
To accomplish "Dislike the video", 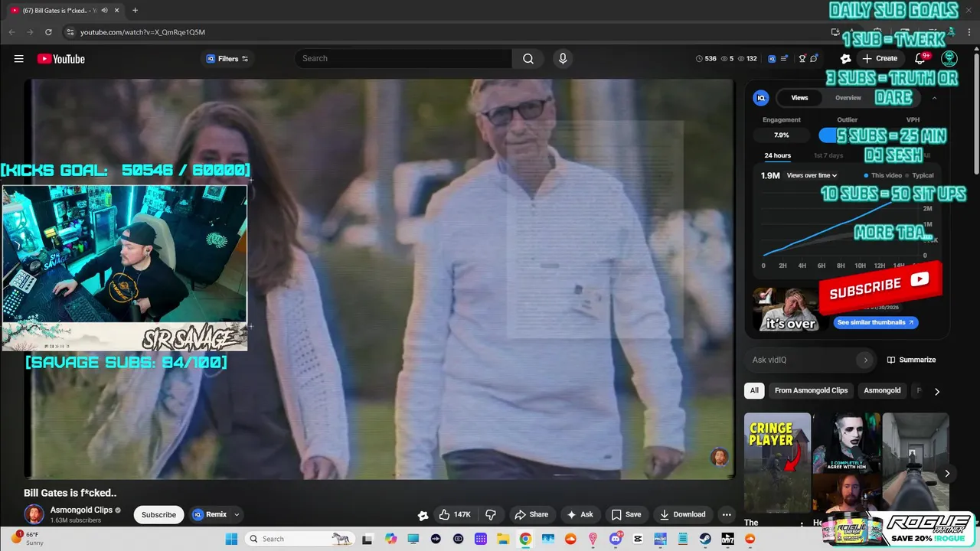I will pyautogui.click(x=492, y=514).
